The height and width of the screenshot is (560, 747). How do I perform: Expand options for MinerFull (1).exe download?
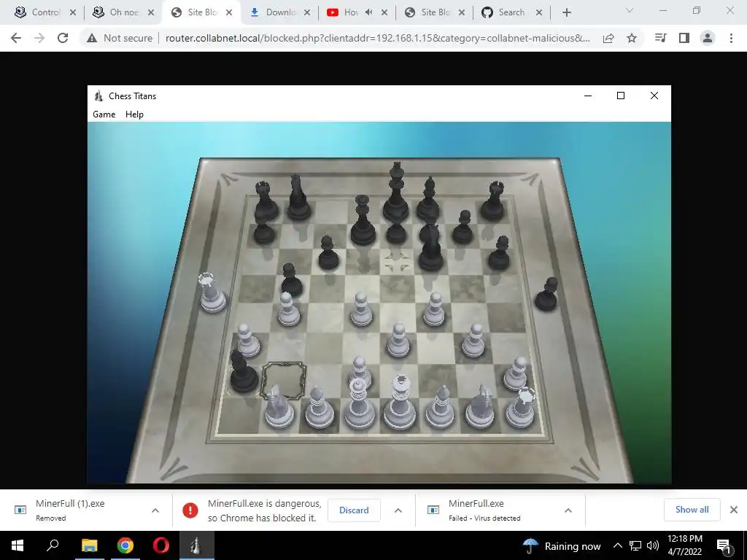pyautogui.click(x=155, y=510)
